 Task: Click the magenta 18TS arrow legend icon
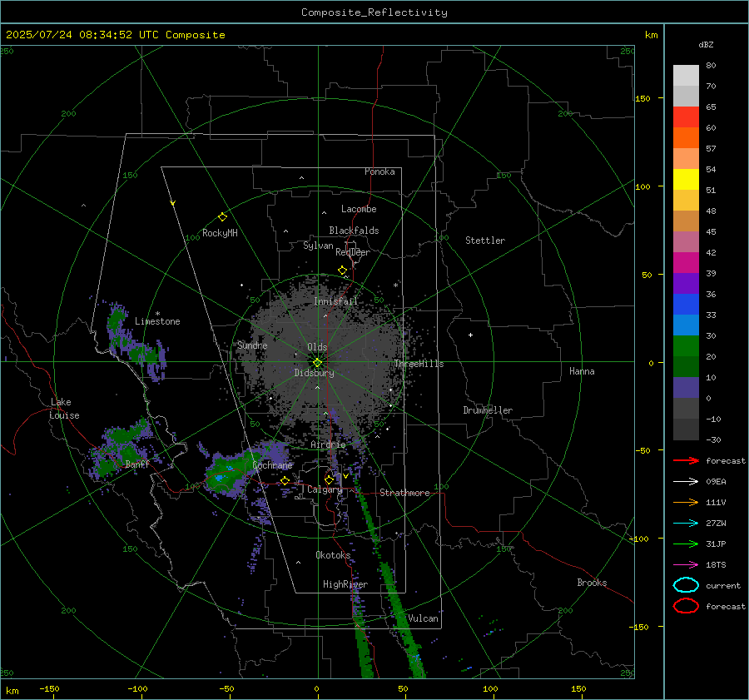point(686,565)
